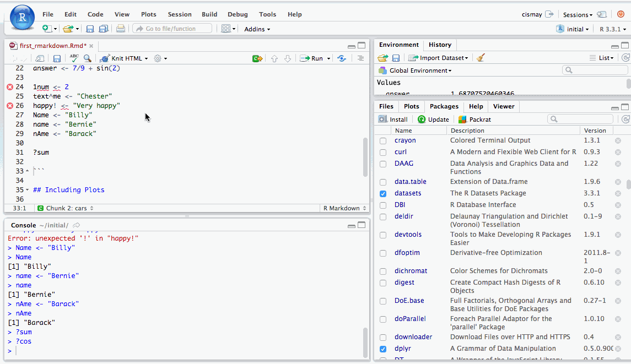Click the find/replace magnifier in editor toolbar
The image size is (631, 364).
coord(87,58)
